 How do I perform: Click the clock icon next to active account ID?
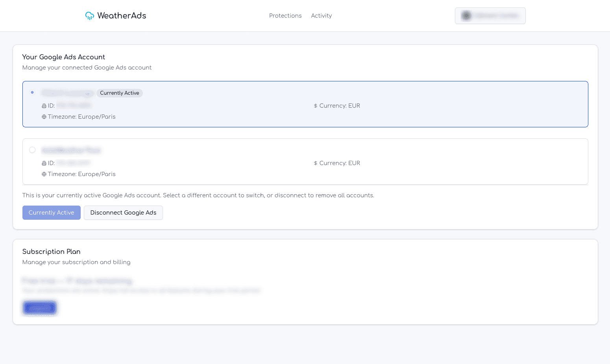(x=44, y=105)
